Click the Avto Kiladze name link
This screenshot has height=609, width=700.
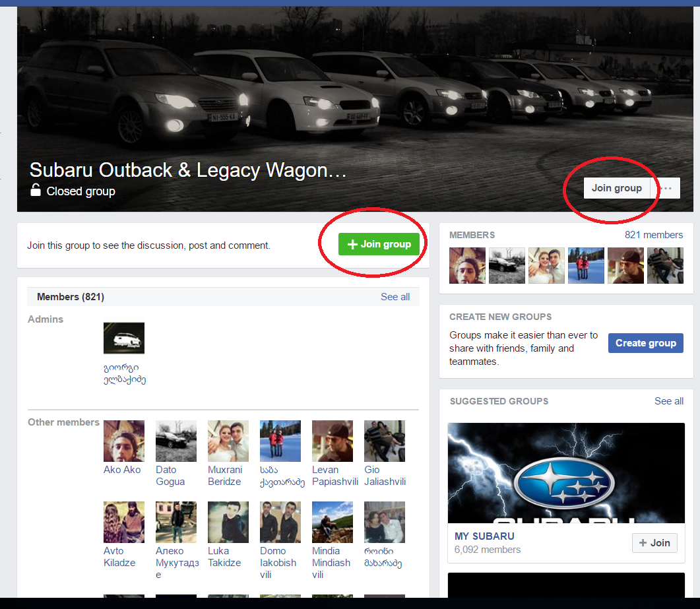(x=119, y=557)
